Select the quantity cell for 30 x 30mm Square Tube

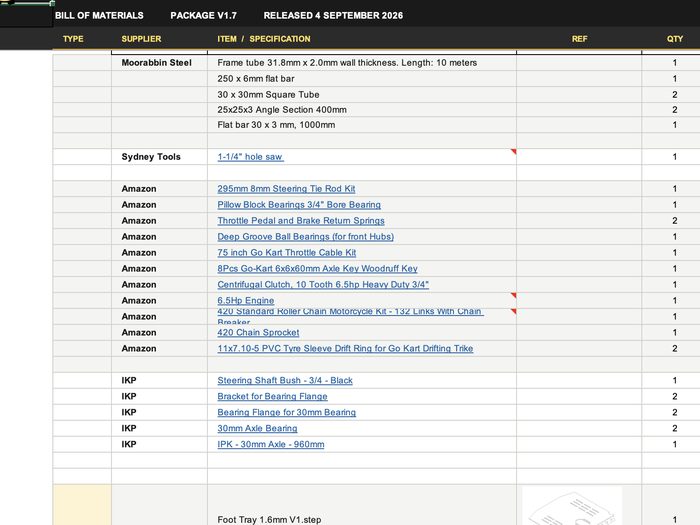point(671,95)
